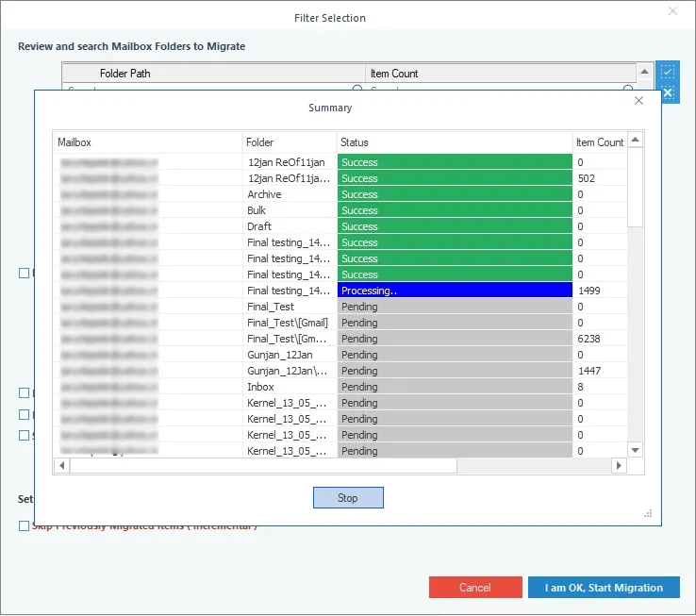Viewport: 696px width, 616px height.
Task: Click Cancel in Filter Selection window
Action: pos(475,587)
